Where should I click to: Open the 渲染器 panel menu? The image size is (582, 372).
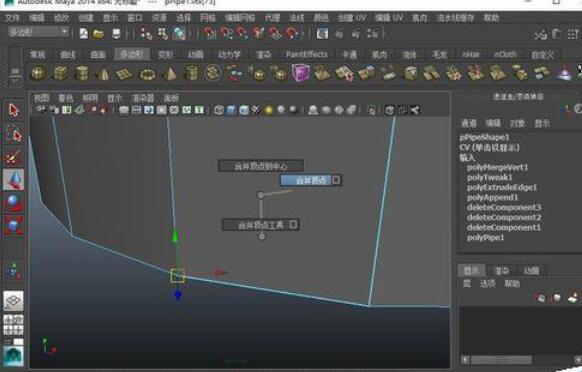click(143, 98)
